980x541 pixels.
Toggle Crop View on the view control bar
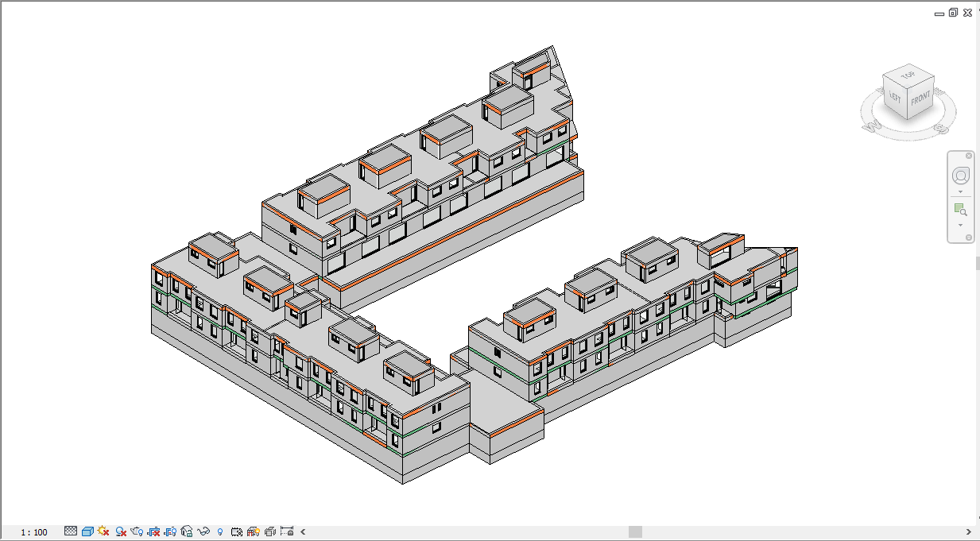[154, 531]
